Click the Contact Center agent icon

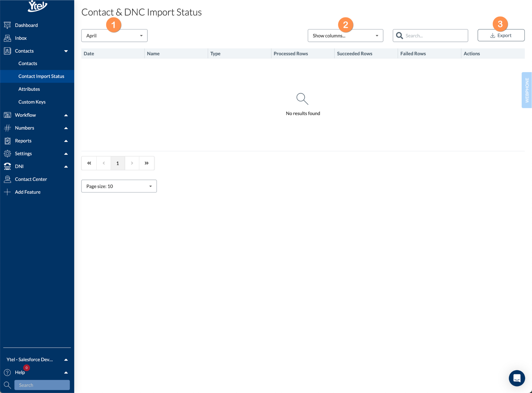coord(7,179)
